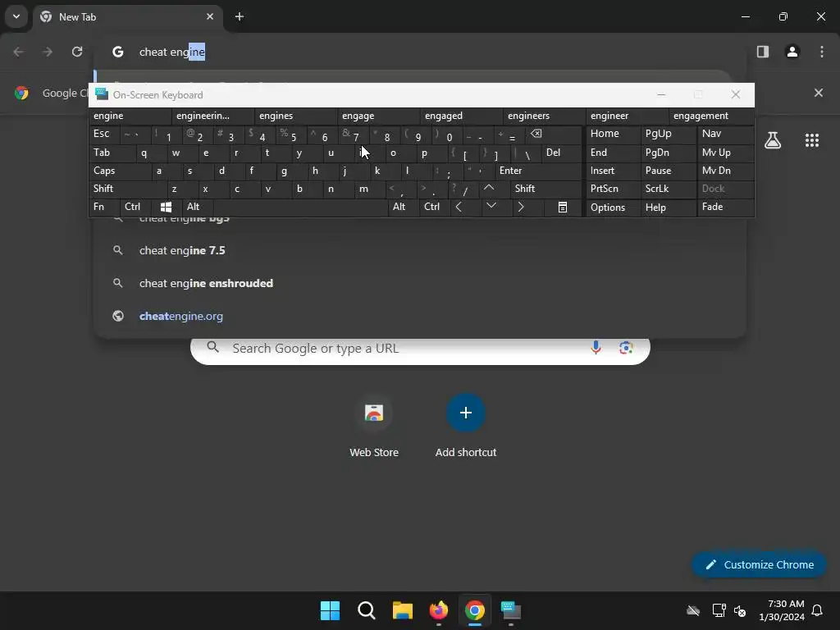The image size is (840, 630).
Task: Click the muted volume tray icon
Action: click(740, 610)
